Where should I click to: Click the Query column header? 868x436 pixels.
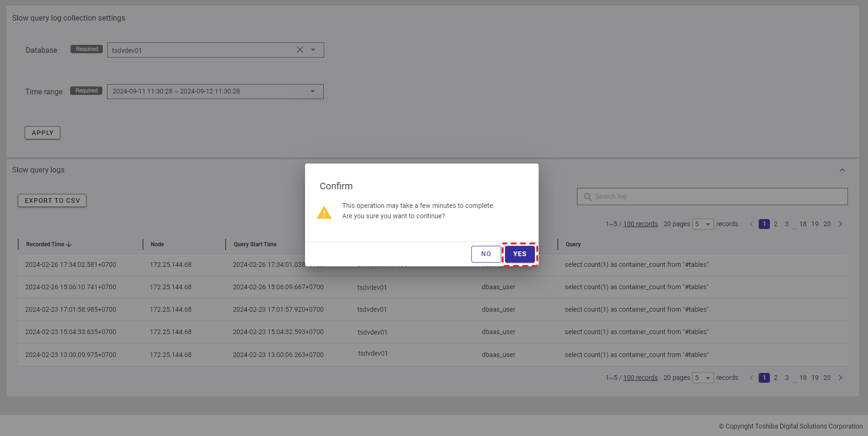573,244
